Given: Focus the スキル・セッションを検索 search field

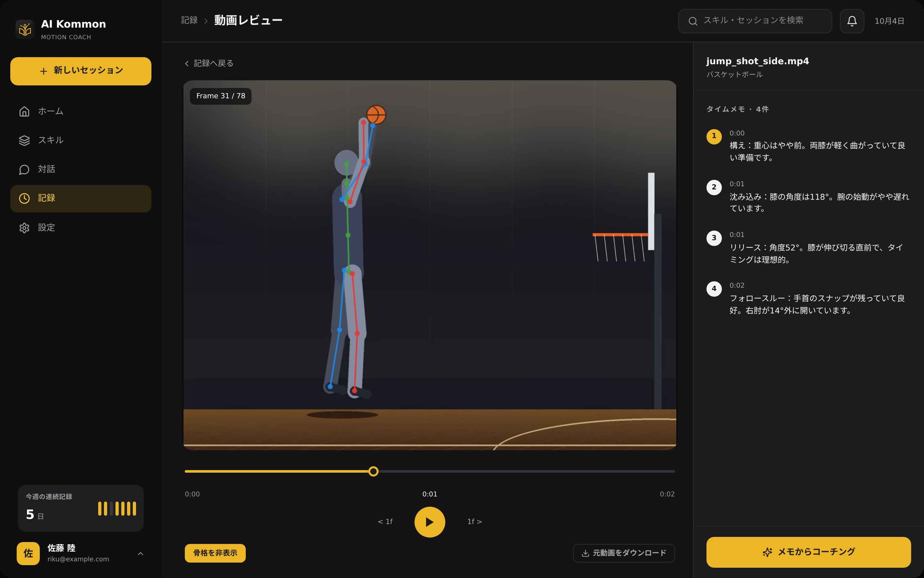Looking at the screenshot, I should point(755,21).
